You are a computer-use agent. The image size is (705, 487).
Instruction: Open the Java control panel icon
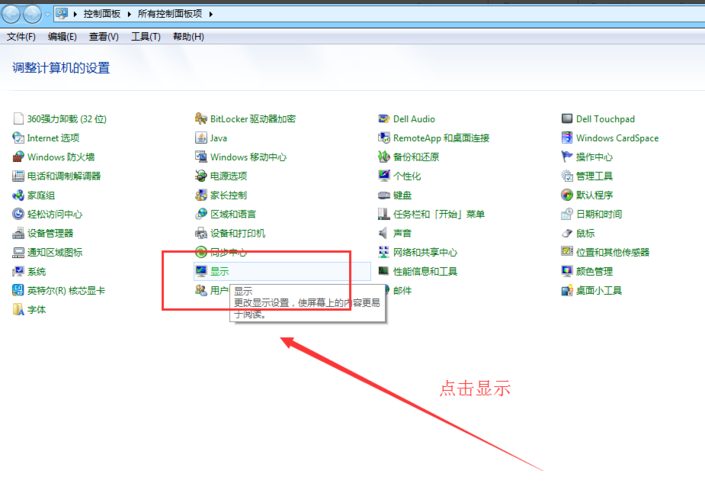(x=218, y=138)
